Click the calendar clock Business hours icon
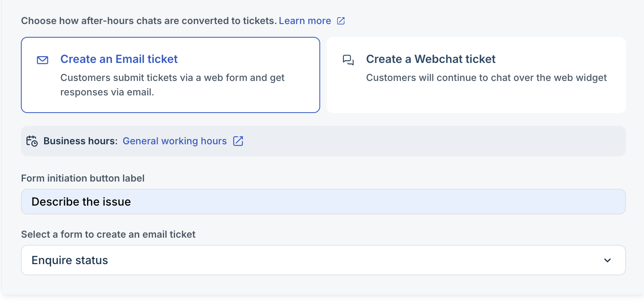The image size is (644, 301). click(32, 141)
